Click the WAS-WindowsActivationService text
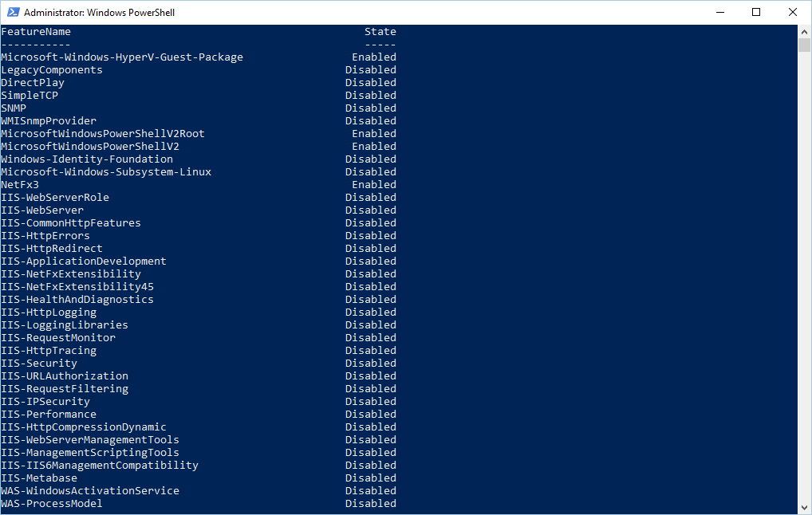 [90, 490]
